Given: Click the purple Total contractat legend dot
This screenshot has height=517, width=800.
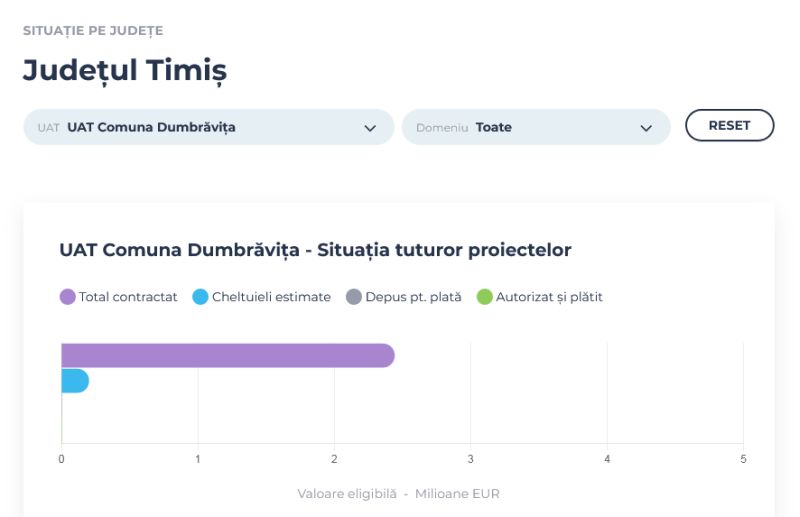Looking at the screenshot, I should pos(68,297).
